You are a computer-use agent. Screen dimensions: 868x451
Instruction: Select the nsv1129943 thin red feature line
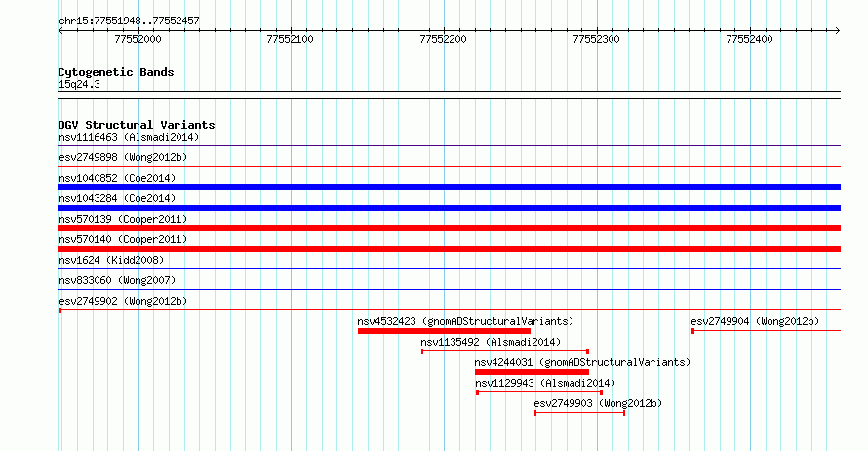(x=539, y=392)
